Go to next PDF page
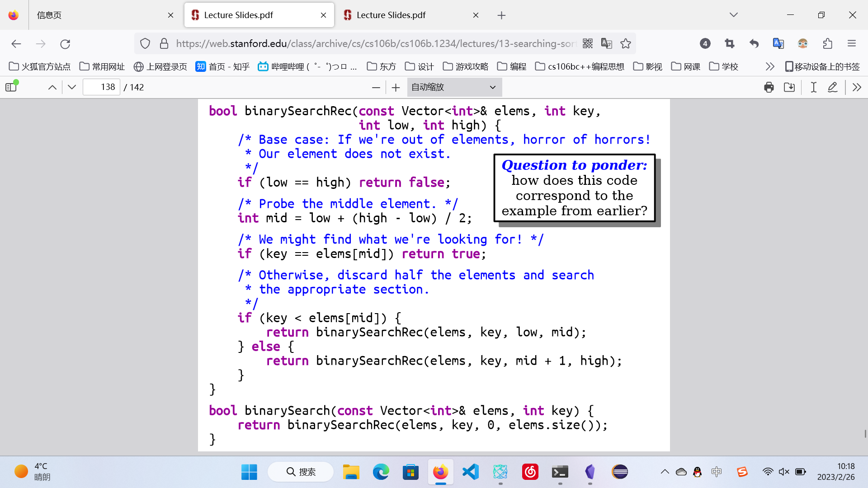The image size is (868, 488). pyautogui.click(x=72, y=87)
